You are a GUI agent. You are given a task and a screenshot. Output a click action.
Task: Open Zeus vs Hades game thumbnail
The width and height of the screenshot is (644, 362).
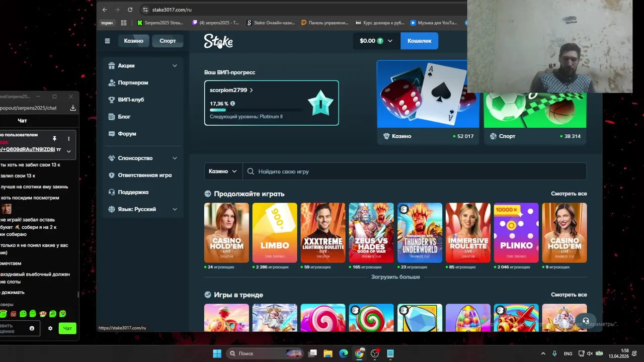(371, 233)
